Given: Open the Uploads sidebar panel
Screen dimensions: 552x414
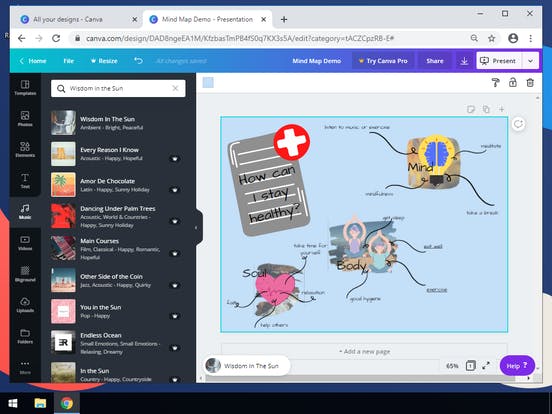Looking at the screenshot, I should click(25, 305).
